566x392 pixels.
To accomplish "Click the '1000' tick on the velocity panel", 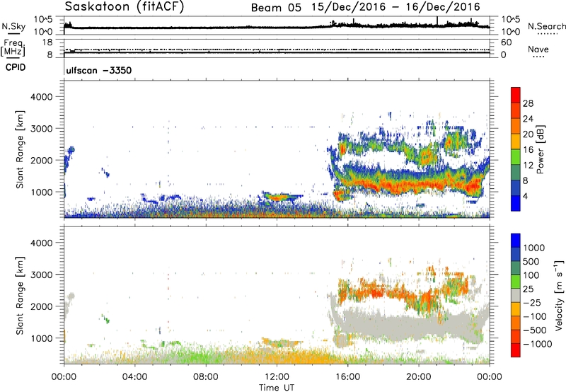I will 41,338.
